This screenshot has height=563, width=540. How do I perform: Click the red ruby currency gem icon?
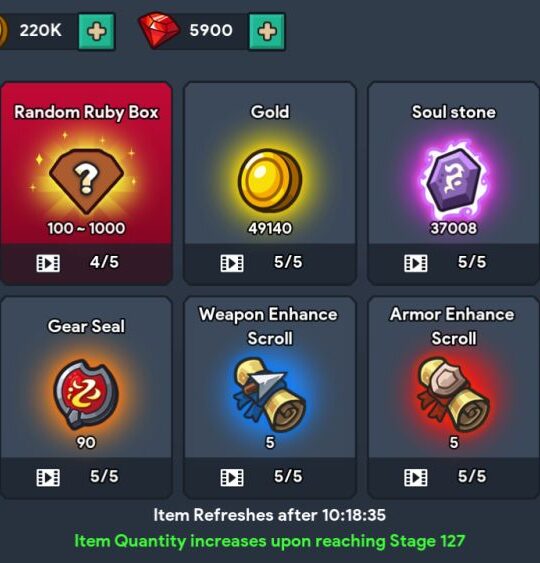click(x=159, y=31)
